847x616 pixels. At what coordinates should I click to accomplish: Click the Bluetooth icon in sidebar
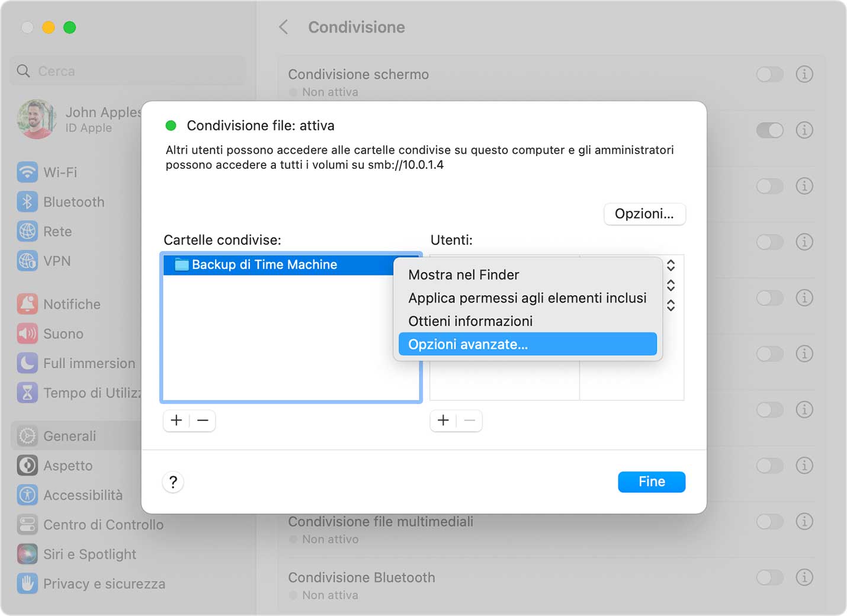pyautogui.click(x=27, y=202)
